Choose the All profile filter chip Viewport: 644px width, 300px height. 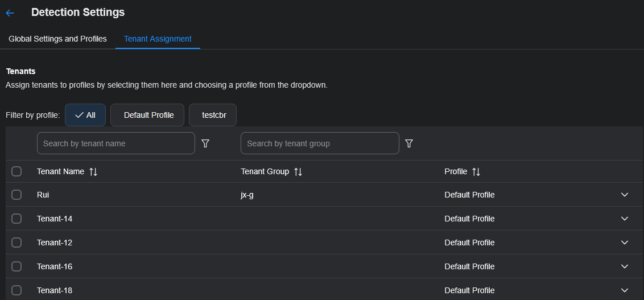point(85,115)
